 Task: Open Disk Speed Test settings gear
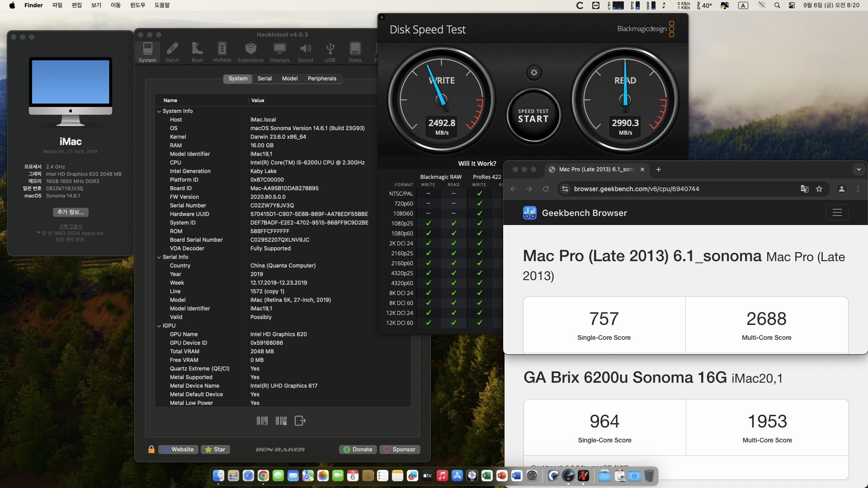tap(534, 72)
